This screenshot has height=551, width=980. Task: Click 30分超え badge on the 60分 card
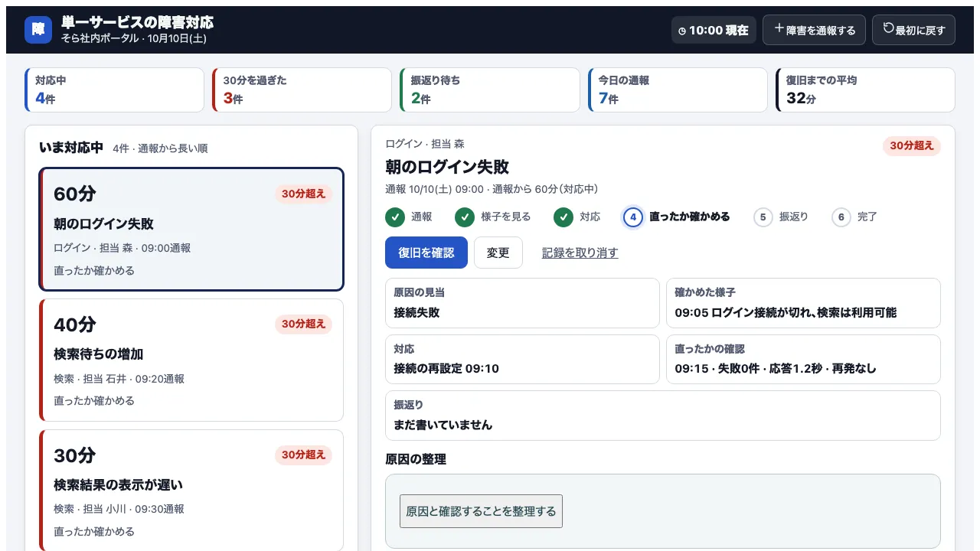[x=303, y=194]
